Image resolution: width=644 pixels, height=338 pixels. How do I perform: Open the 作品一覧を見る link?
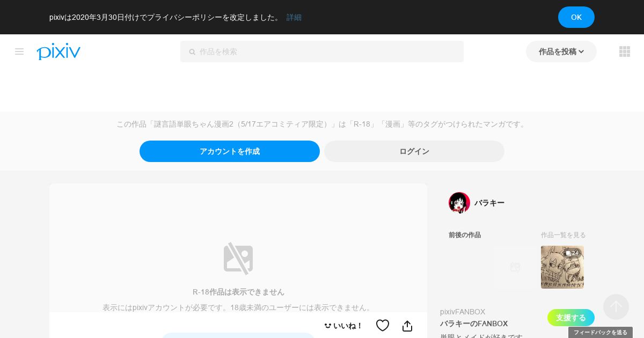[x=563, y=235]
